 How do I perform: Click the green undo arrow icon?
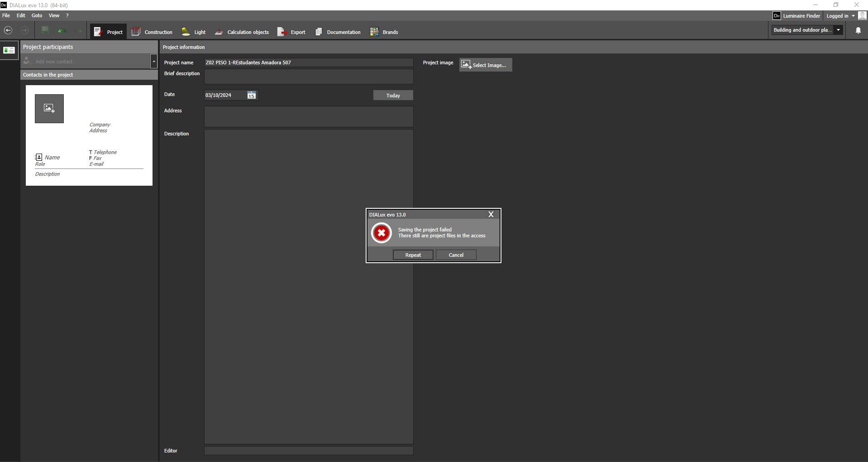point(62,31)
